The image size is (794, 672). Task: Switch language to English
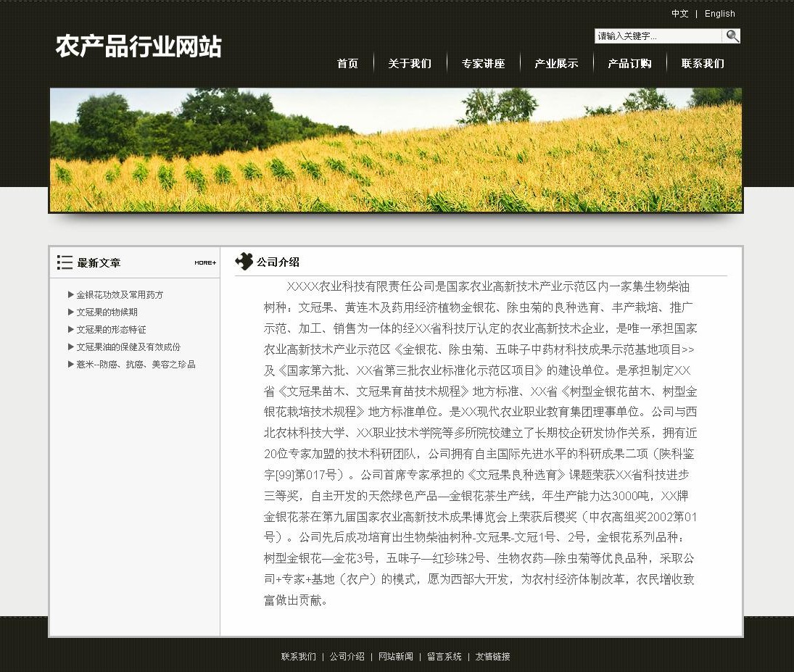pyautogui.click(x=719, y=14)
